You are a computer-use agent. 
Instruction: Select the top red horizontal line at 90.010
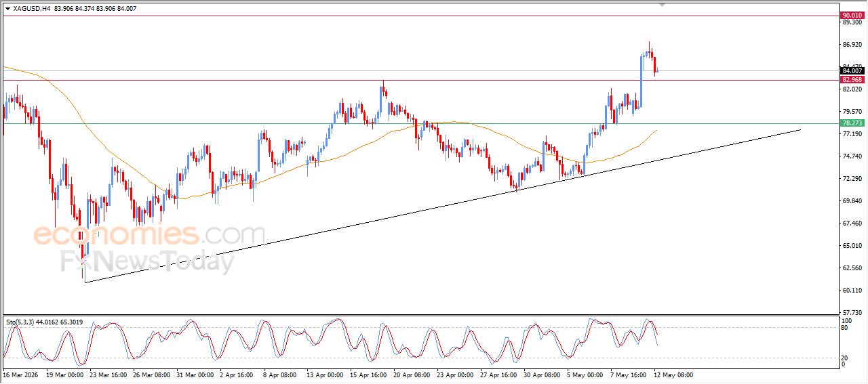coord(420,15)
